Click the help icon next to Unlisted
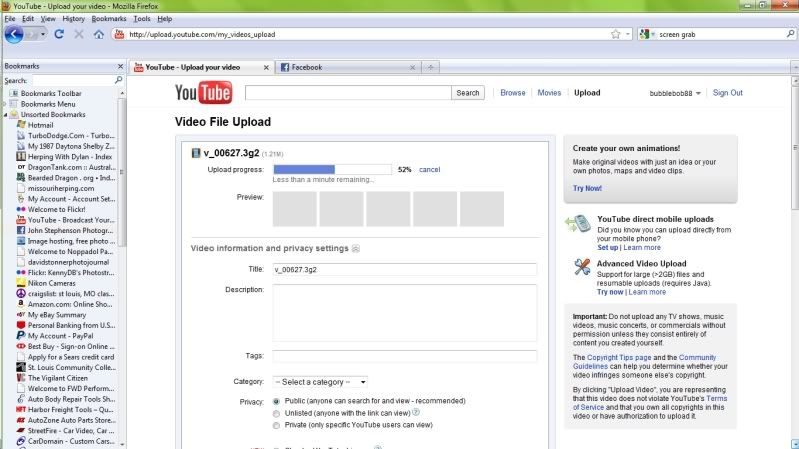This screenshot has width=799, height=449. pyautogui.click(x=416, y=412)
